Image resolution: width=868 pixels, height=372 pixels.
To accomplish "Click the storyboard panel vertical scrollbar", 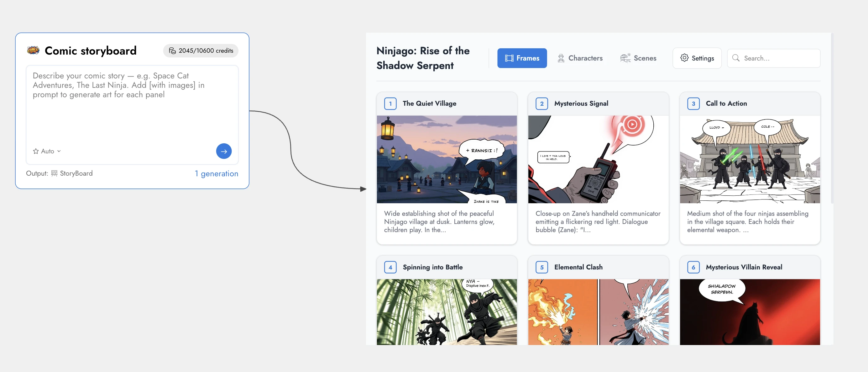I will [x=832, y=118].
